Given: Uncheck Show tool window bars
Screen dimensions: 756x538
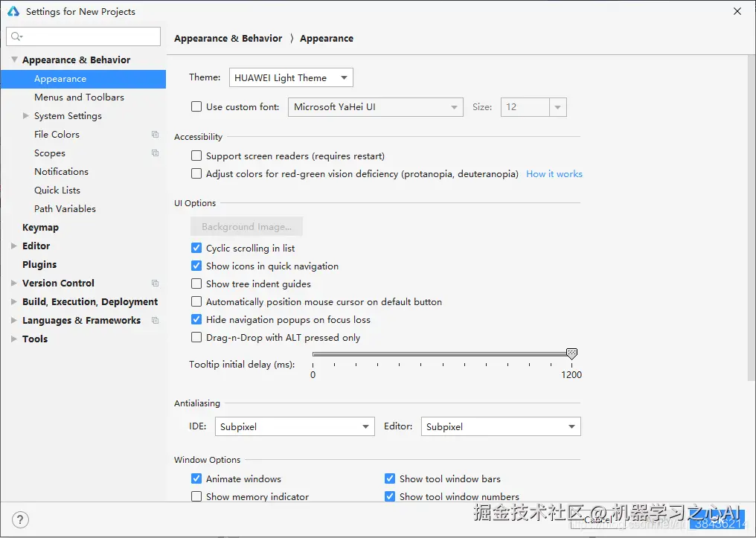Looking at the screenshot, I should 390,478.
